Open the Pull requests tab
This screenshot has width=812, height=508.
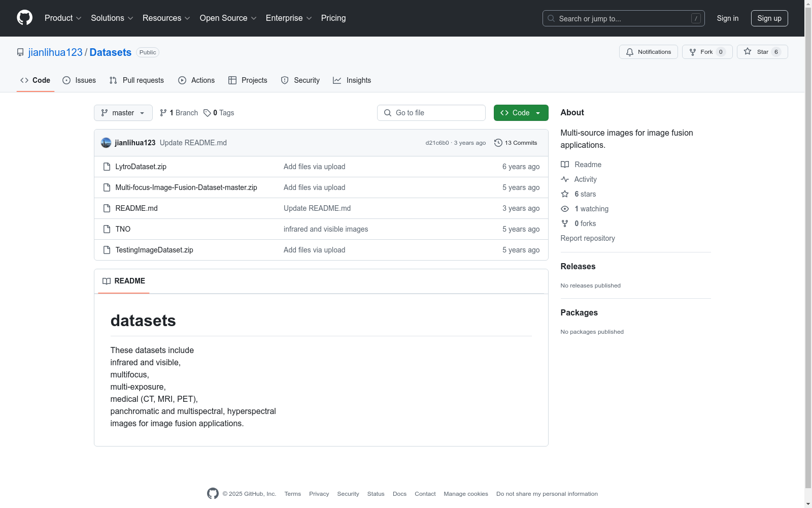coord(137,80)
